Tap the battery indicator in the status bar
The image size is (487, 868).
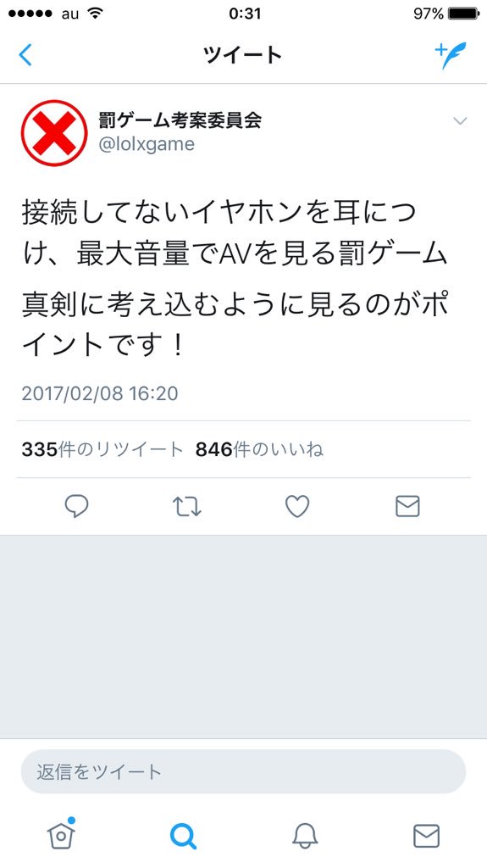464,14
